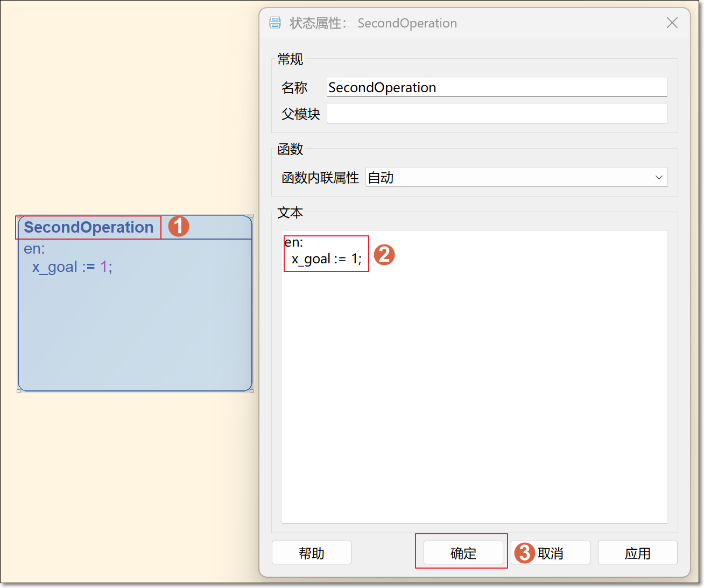Click the 'en:' line in the dialog text editor
The height and width of the screenshot is (588, 704).
point(294,242)
